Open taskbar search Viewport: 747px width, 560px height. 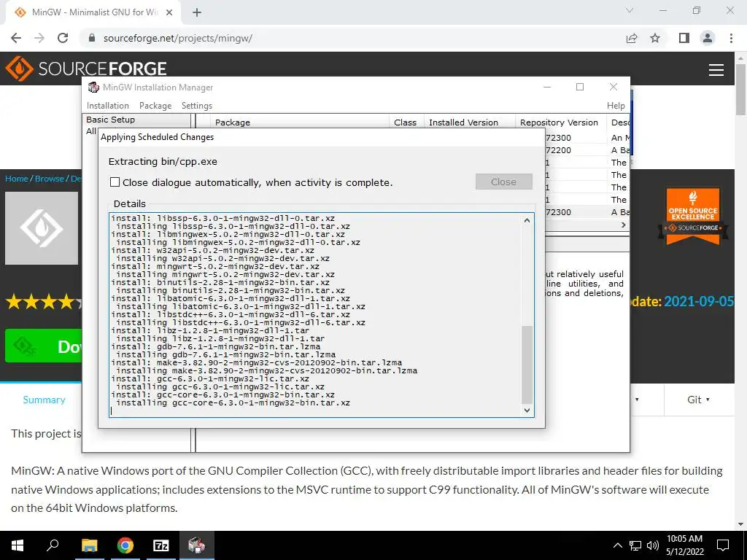pyautogui.click(x=53, y=545)
